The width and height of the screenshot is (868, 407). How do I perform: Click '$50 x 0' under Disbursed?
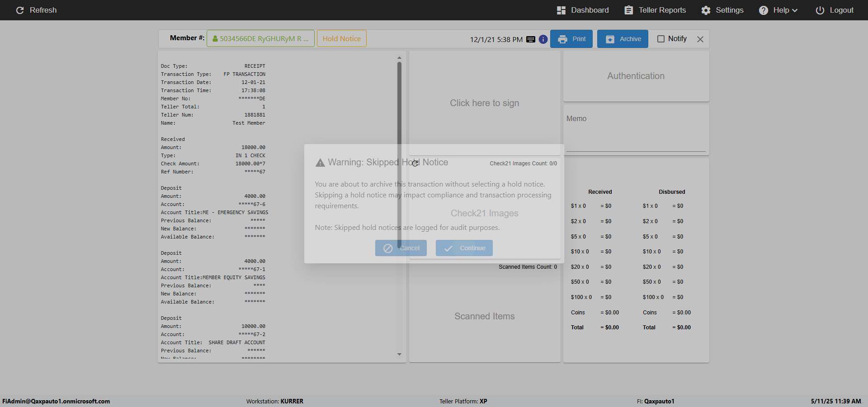click(x=652, y=282)
